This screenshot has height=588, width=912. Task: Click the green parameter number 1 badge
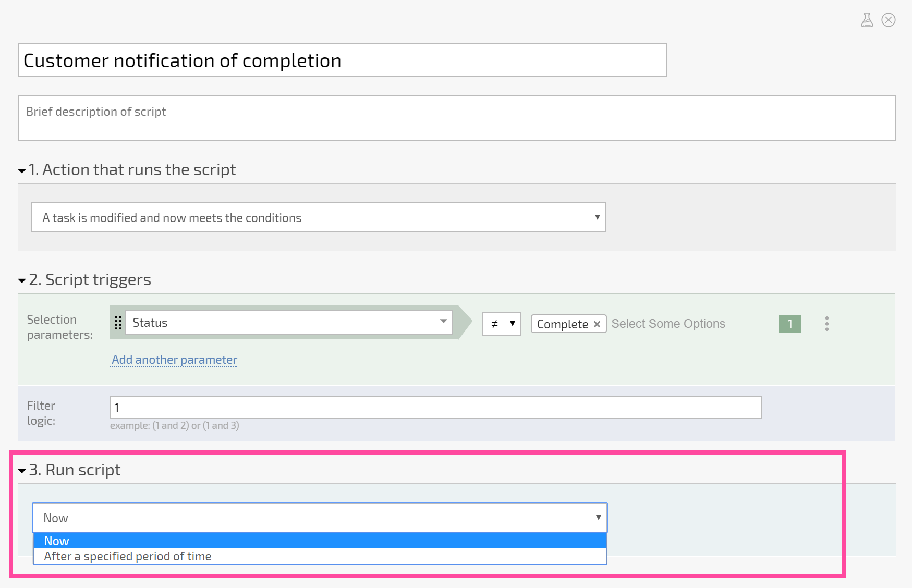coord(790,324)
